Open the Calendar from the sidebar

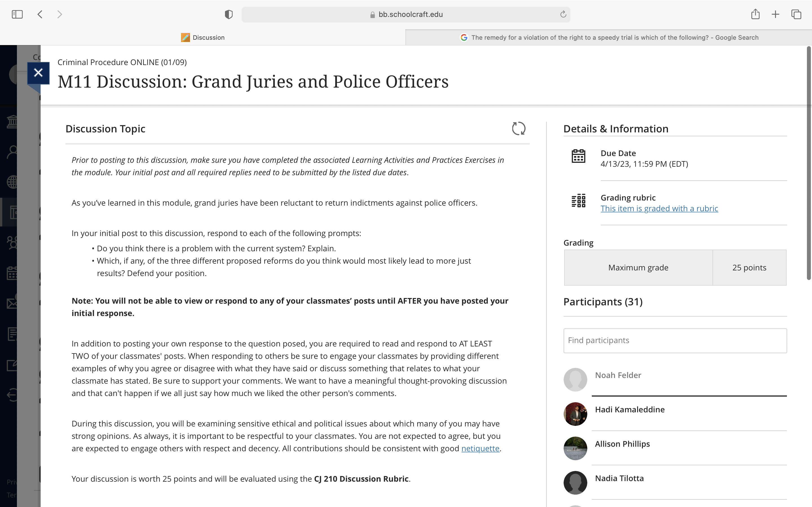click(x=12, y=273)
